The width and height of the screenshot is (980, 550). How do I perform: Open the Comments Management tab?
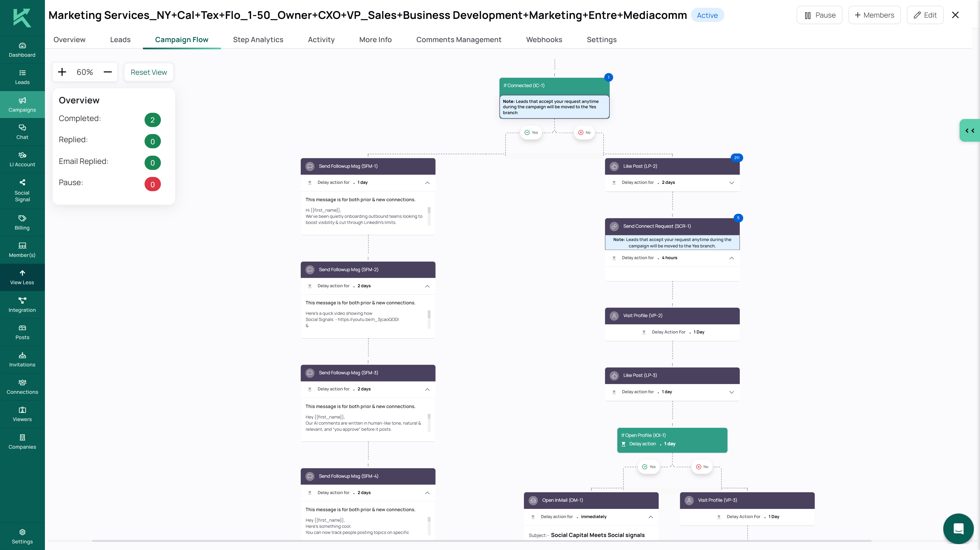tap(459, 40)
